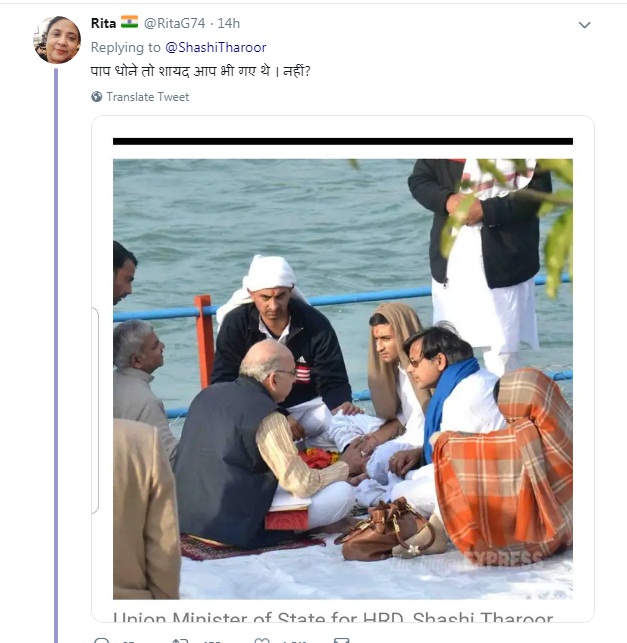Click the Hindi tweet text body
627x643 pixels.
tap(201, 71)
